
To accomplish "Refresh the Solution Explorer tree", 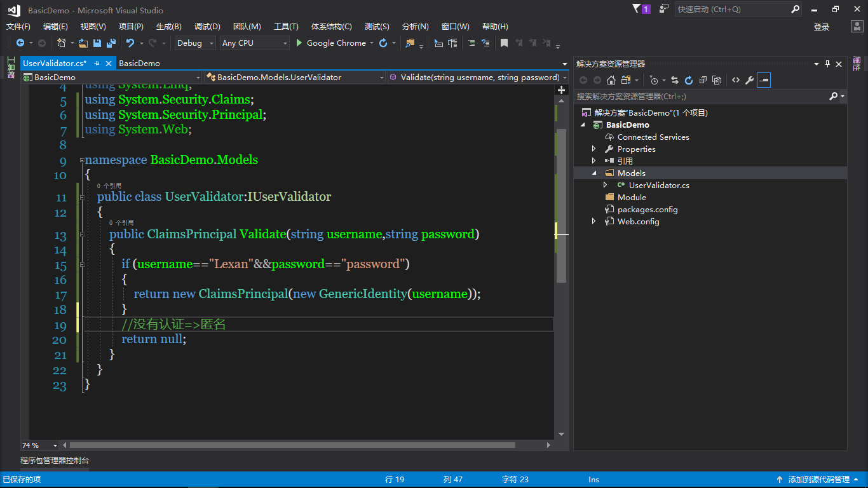I will tap(689, 80).
